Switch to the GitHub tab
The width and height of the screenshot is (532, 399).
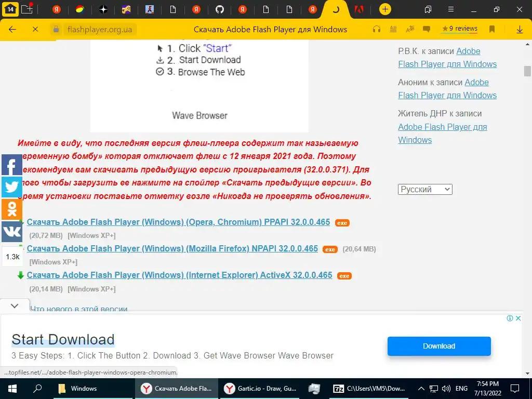coord(220,9)
